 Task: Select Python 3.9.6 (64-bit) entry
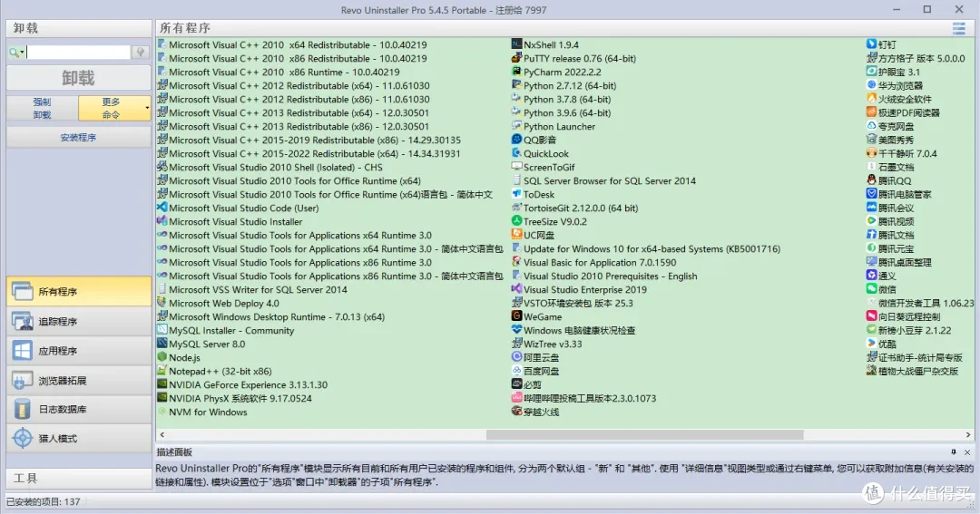point(562,112)
